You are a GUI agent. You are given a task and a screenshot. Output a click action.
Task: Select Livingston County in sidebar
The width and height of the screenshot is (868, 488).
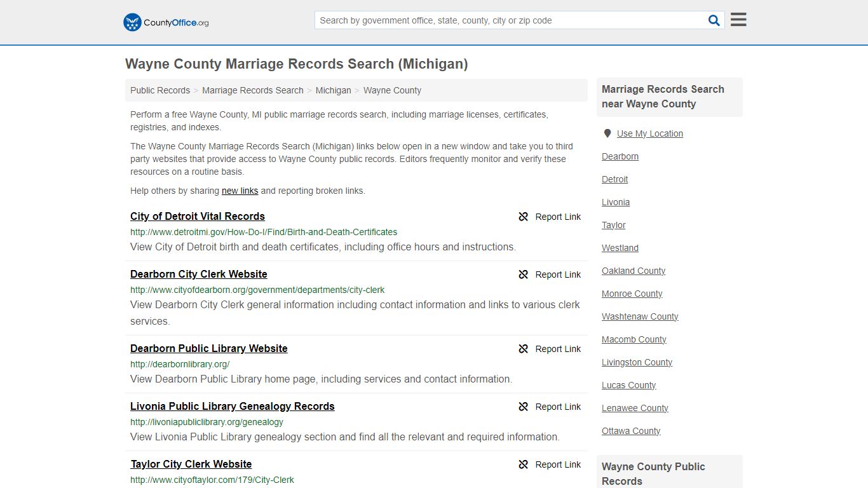(637, 362)
